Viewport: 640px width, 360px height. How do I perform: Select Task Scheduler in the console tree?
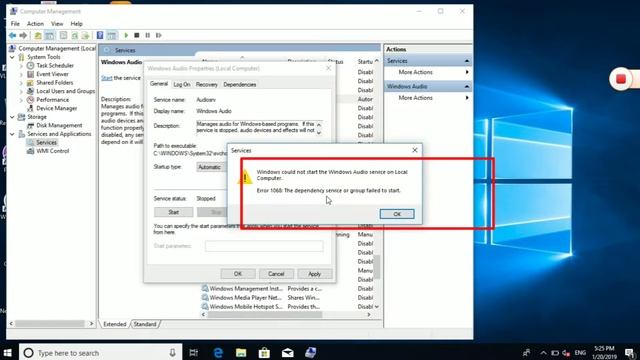click(55, 65)
